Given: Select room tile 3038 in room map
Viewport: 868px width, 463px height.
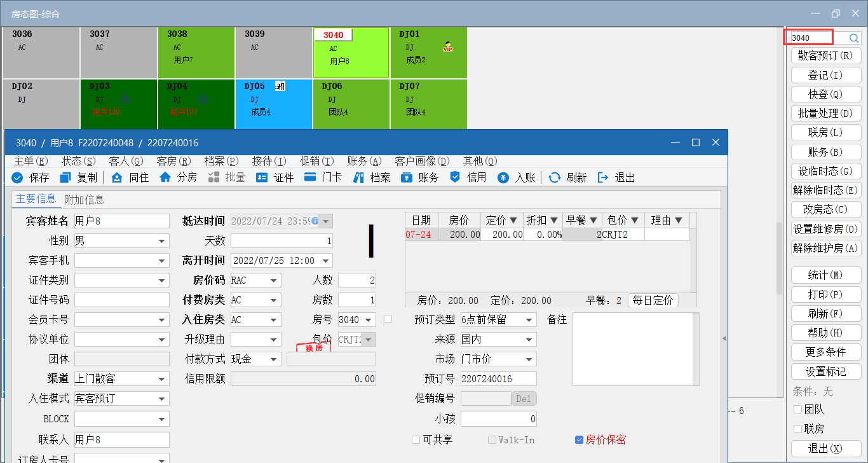Looking at the screenshot, I should 196,52.
